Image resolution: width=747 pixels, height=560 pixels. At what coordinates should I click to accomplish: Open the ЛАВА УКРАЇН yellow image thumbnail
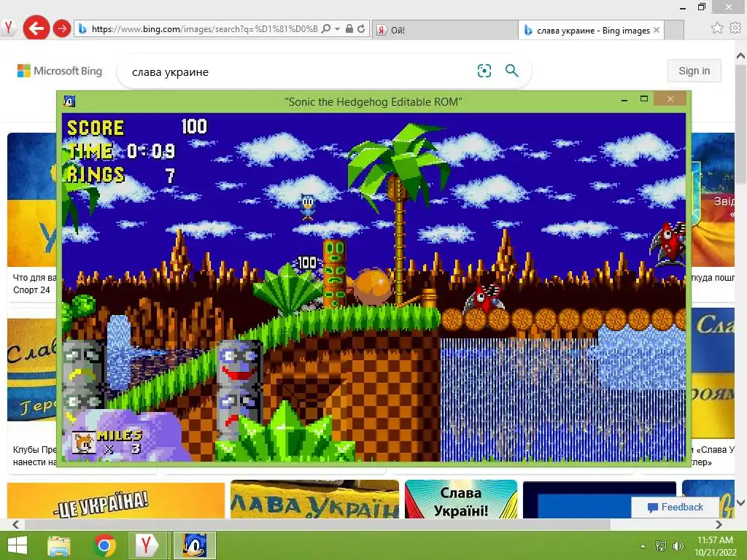pyautogui.click(x=314, y=499)
